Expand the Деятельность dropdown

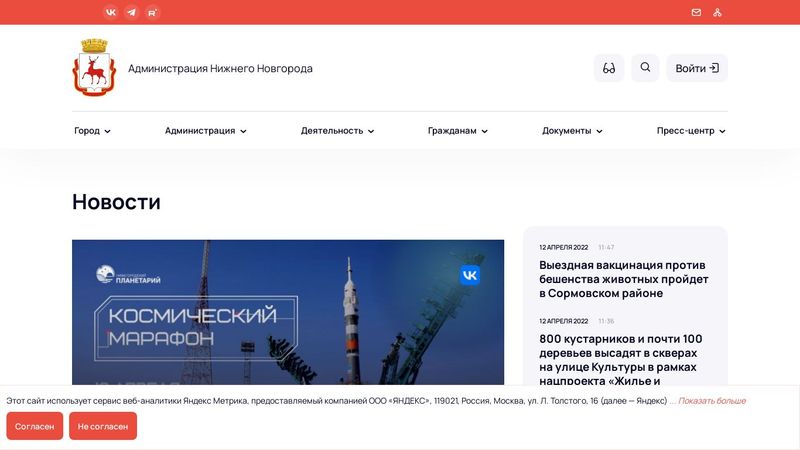337,131
